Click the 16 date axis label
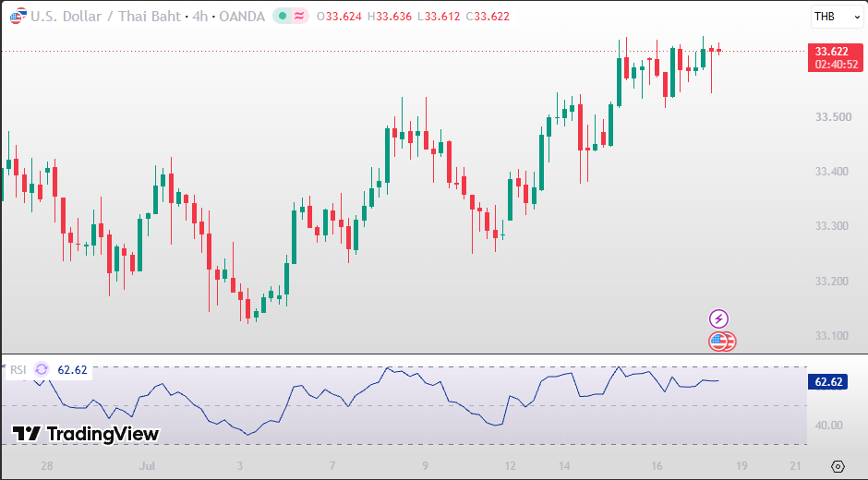 pyautogui.click(x=657, y=465)
